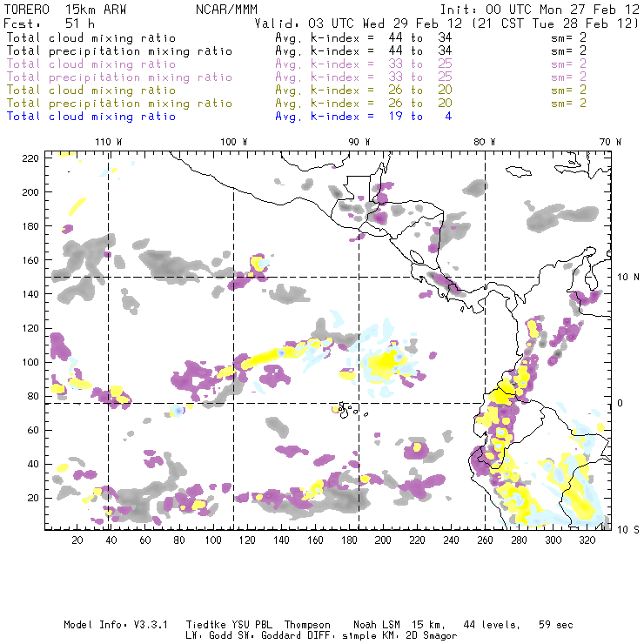The height and width of the screenshot is (644, 644).
Task: Click the 'Noah LSM' text in footer
Action: (x=377, y=625)
